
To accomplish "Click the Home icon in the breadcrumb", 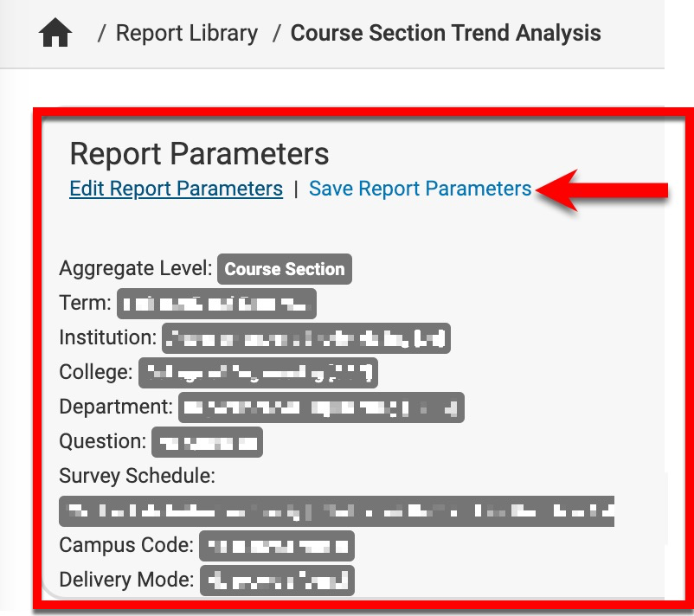I will 55,34.
